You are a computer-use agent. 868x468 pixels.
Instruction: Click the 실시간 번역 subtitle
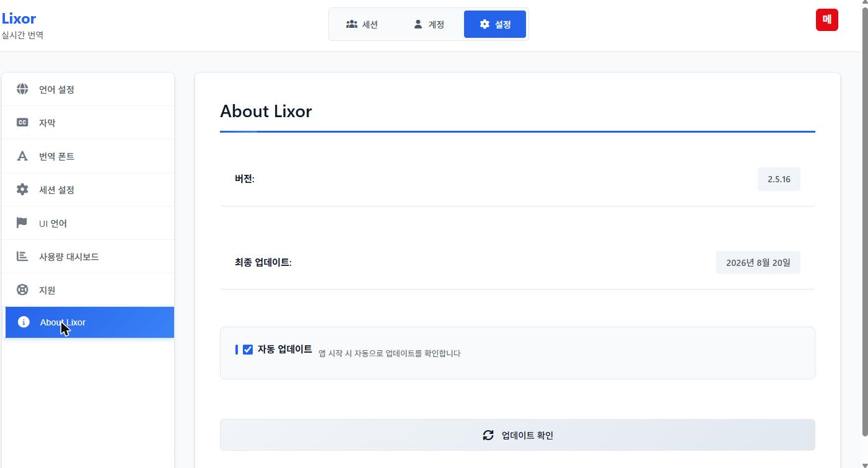point(22,35)
